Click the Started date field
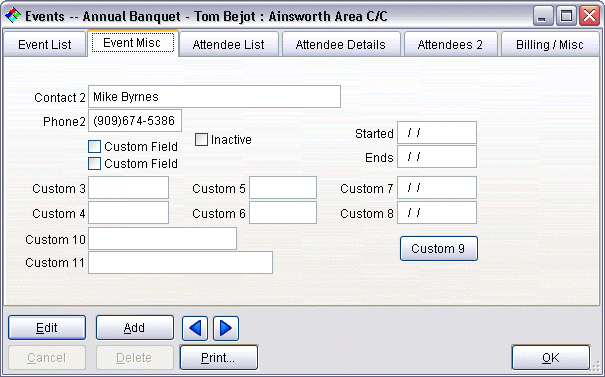 [437, 133]
